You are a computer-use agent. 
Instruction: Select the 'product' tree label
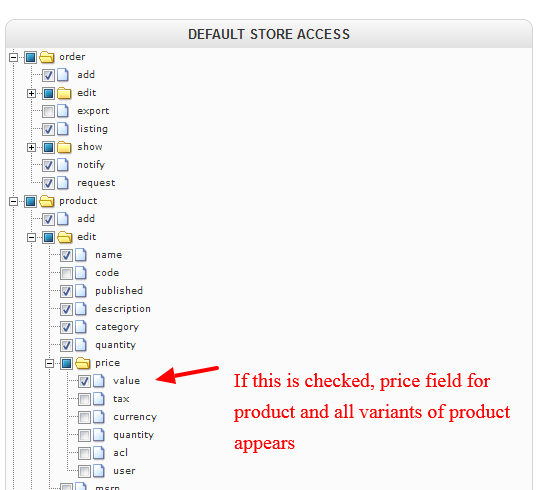[x=78, y=201]
